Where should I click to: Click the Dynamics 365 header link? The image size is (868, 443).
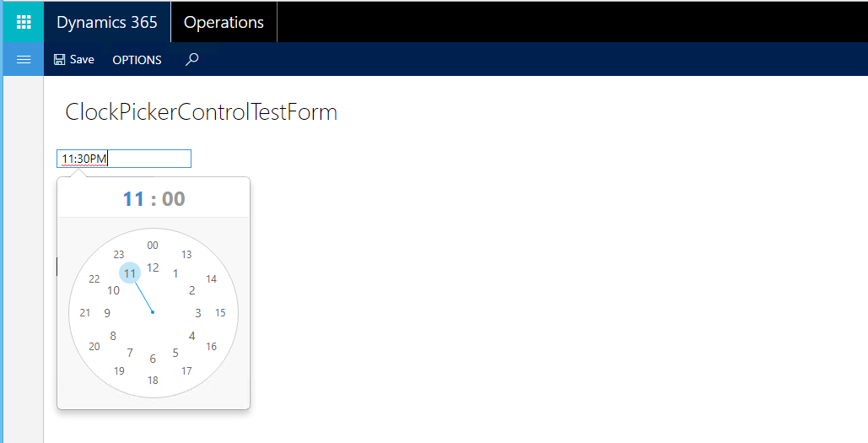(x=107, y=22)
